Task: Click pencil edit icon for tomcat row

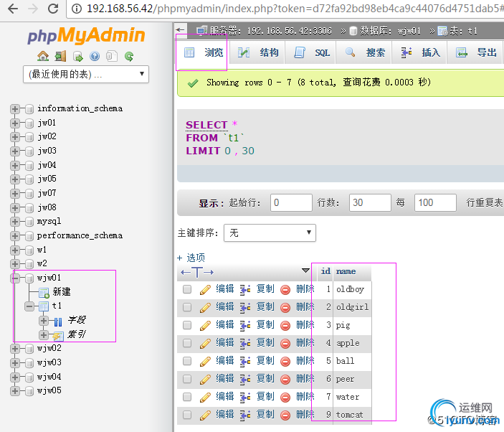Action: pos(205,415)
